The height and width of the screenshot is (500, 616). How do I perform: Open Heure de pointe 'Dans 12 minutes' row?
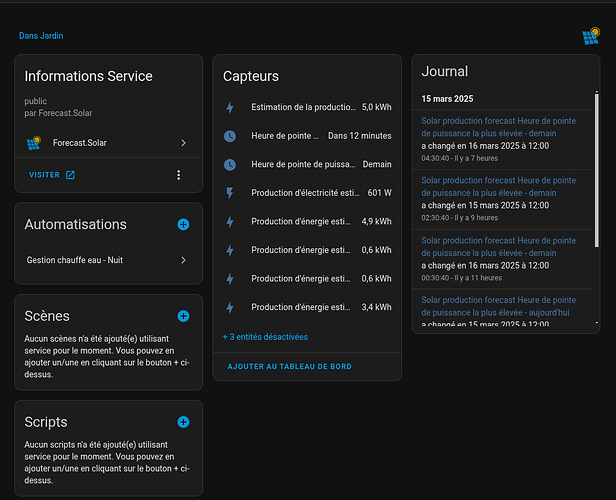pos(307,136)
